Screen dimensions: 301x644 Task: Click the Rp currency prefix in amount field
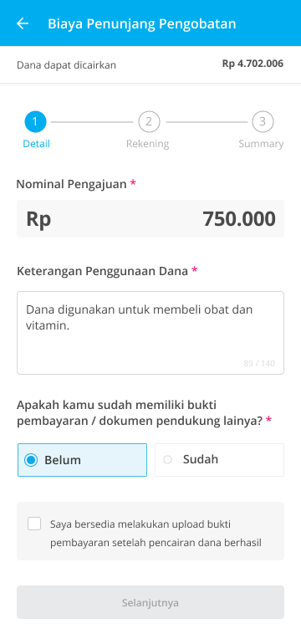[x=38, y=219]
